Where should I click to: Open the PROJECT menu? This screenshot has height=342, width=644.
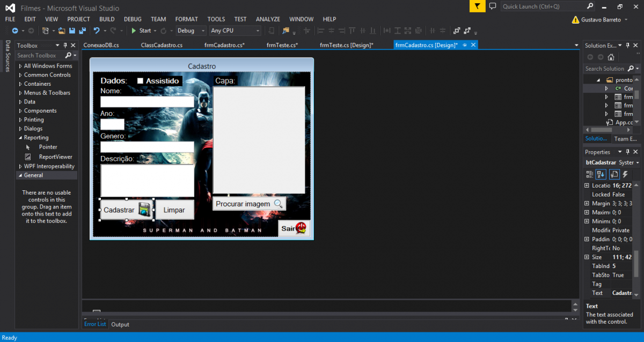coord(78,19)
